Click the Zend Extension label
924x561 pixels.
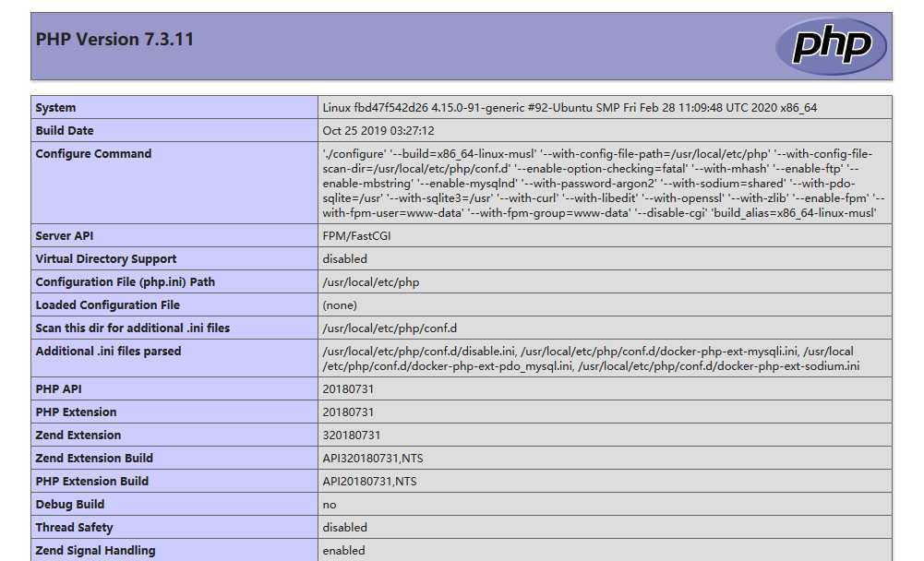click(x=78, y=435)
